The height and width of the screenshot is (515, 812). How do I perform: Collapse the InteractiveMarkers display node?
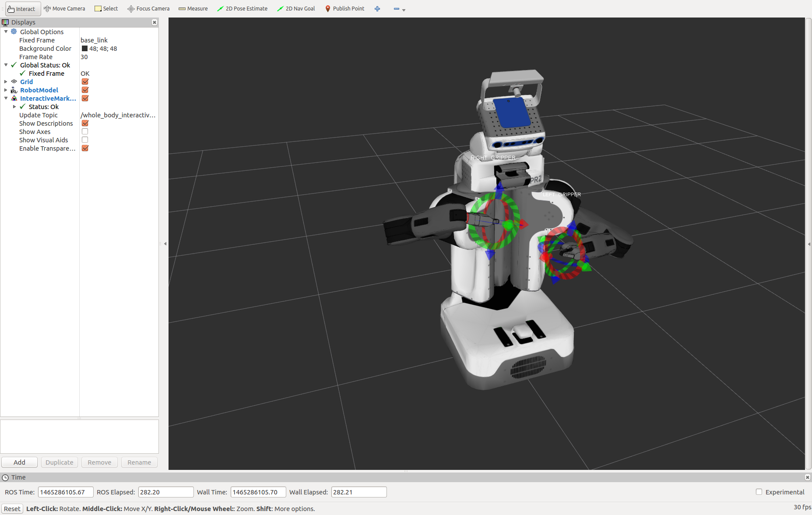(6, 98)
